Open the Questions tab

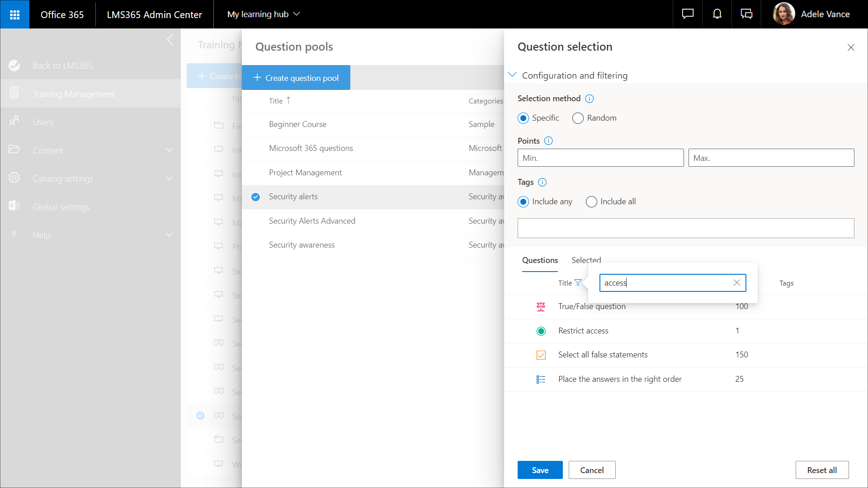point(540,260)
